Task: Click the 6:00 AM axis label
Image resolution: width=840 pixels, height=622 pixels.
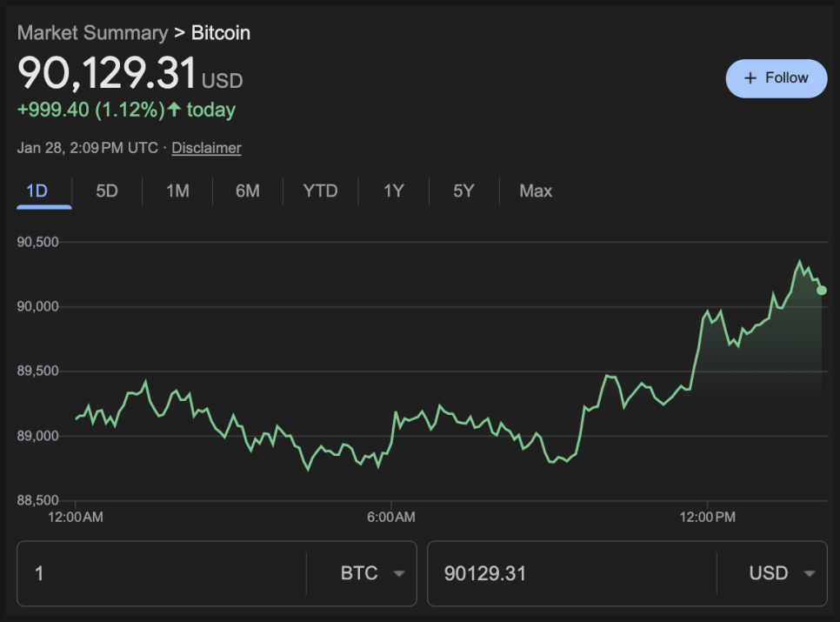Action: (390, 518)
